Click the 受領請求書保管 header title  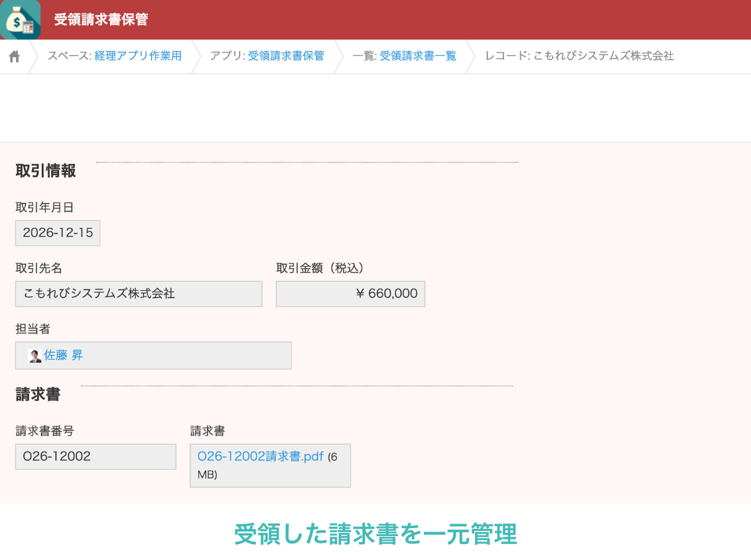pos(101,20)
